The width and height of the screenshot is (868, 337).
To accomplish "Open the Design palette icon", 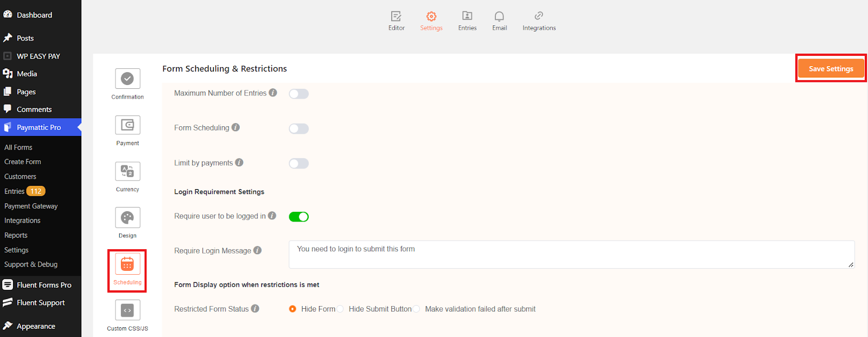I will pyautogui.click(x=127, y=218).
